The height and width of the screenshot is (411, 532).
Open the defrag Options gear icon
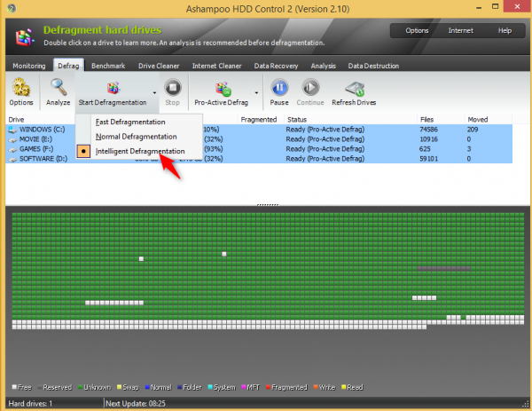tap(21, 87)
